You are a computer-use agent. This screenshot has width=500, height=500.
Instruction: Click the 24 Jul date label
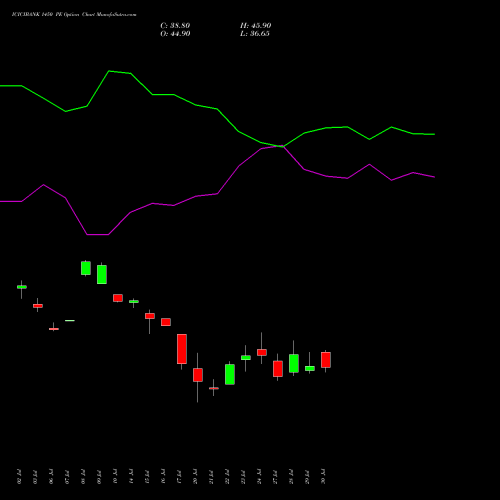click(x=259, y=477)
